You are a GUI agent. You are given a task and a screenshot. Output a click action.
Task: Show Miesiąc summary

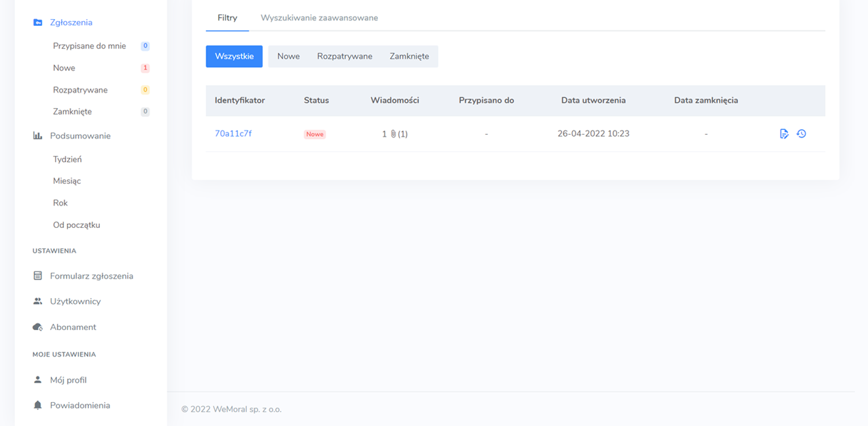67,181
